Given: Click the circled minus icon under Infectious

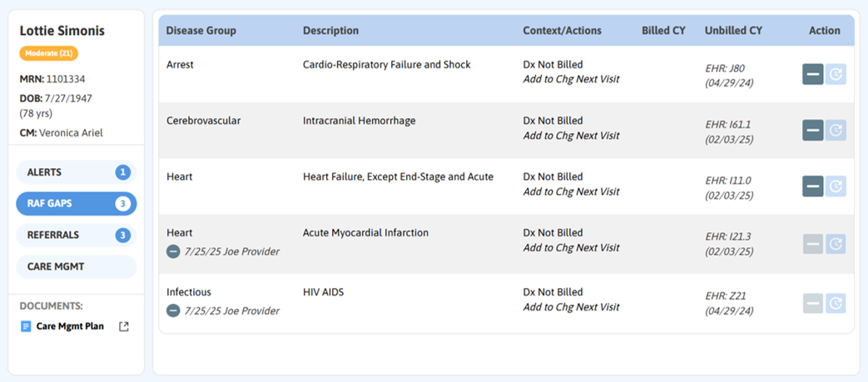Looking at the screenshot, I should pyautogui.click(x=173, y=310).
